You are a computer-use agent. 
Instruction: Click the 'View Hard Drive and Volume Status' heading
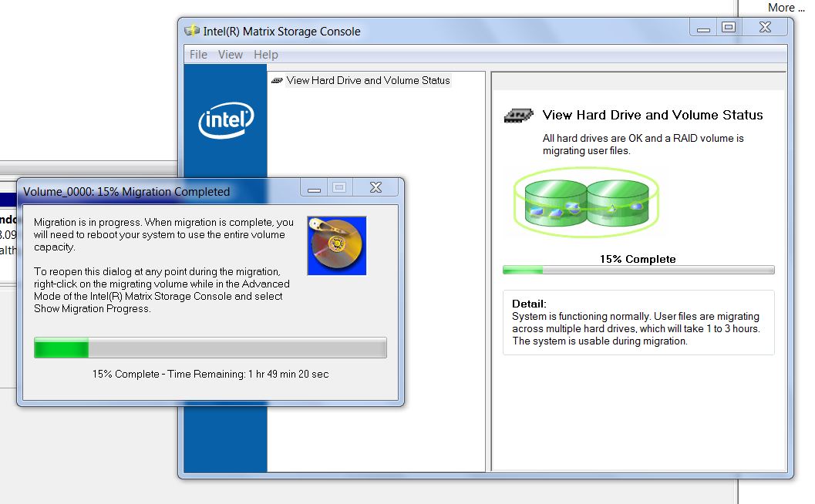(653, 115)
